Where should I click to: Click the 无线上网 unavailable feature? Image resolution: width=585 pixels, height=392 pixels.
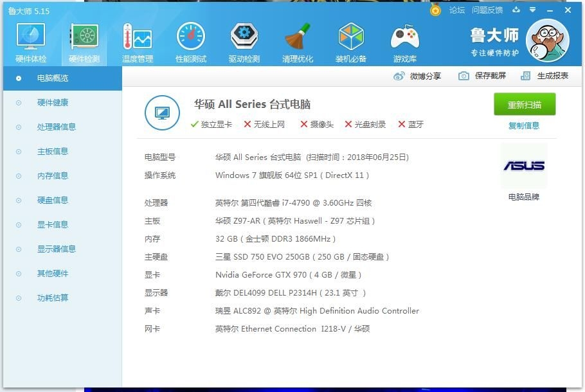point(264,125)
